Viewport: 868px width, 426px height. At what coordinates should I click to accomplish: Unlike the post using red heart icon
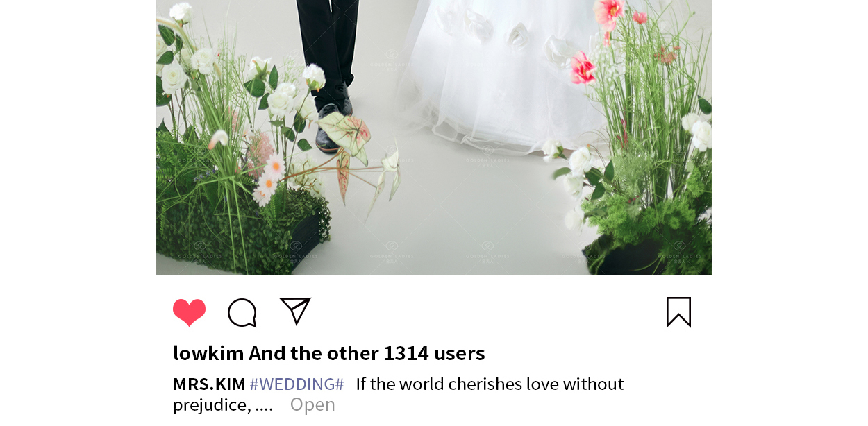tap(189, 312)
